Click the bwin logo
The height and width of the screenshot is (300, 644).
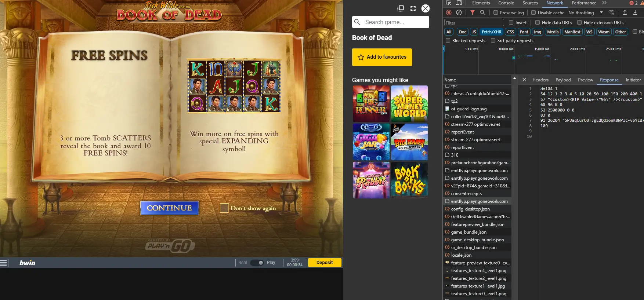(x=28, y=263)
